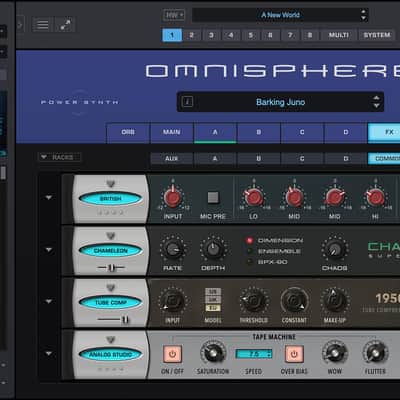Select the AUX rack button

pyautogui.click(x=172, y=159)
